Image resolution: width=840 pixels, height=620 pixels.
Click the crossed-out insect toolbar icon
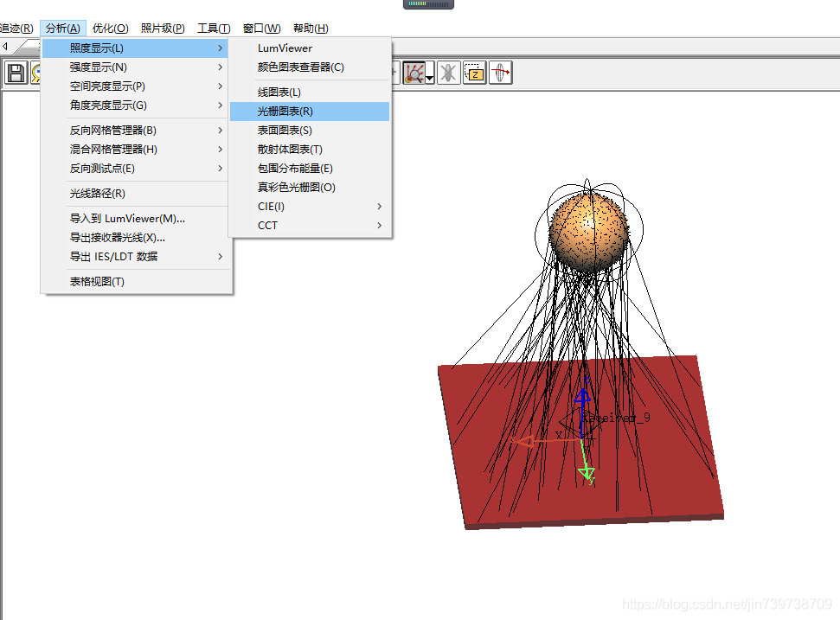click(x=448, y=73)
